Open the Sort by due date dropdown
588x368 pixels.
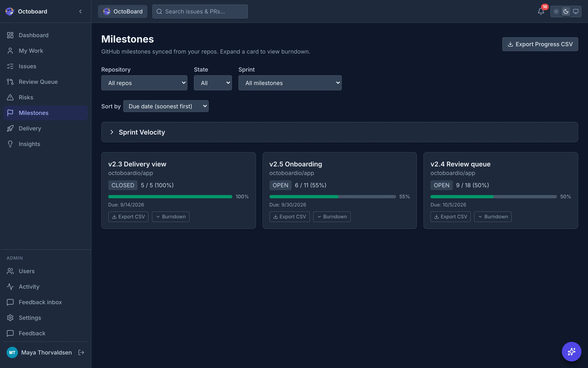[x=166, y=106]
